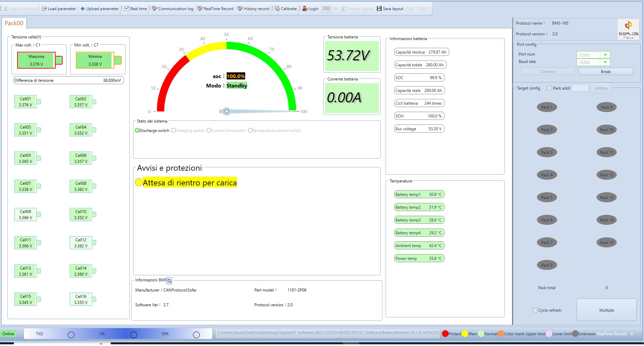Click the Cicli batteria 244 times field
644x346 pixels.
pos(419,103)
